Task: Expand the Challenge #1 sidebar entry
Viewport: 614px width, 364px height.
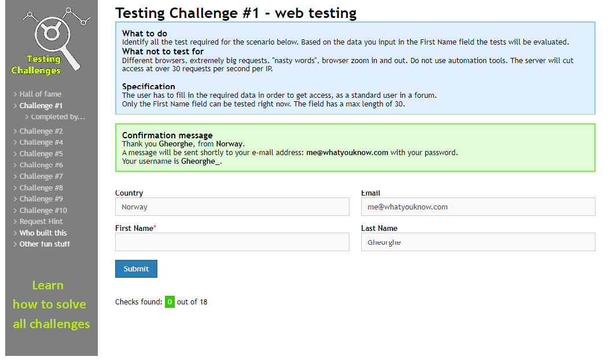Action: (x=39, y=105)
